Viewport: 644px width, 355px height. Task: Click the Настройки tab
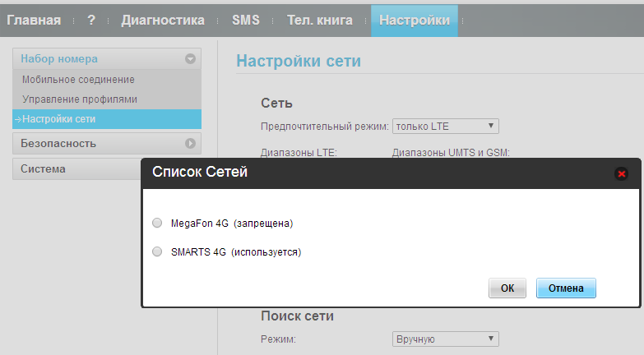[x=414, y=20]
